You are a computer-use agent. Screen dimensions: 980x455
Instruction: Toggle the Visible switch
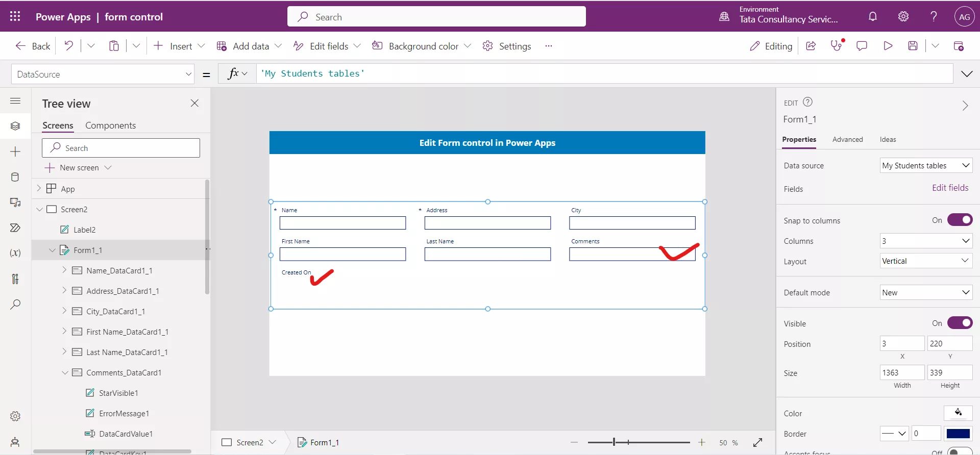tap(960, 323)
